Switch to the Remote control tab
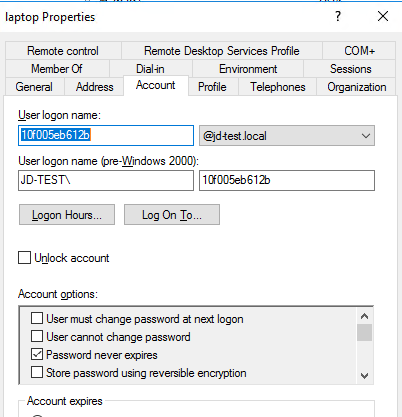The width and height of the screenshot is (402, 417). [63, 51]
